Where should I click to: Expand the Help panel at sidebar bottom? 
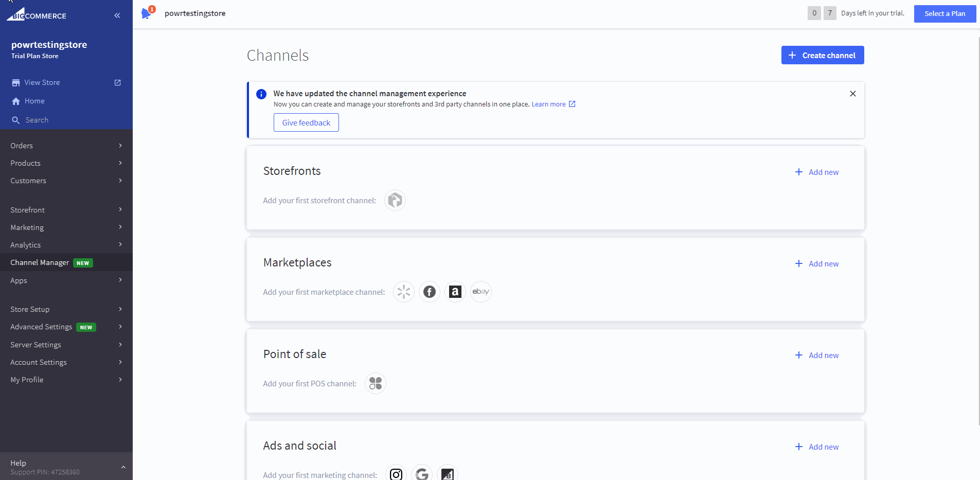66,467
